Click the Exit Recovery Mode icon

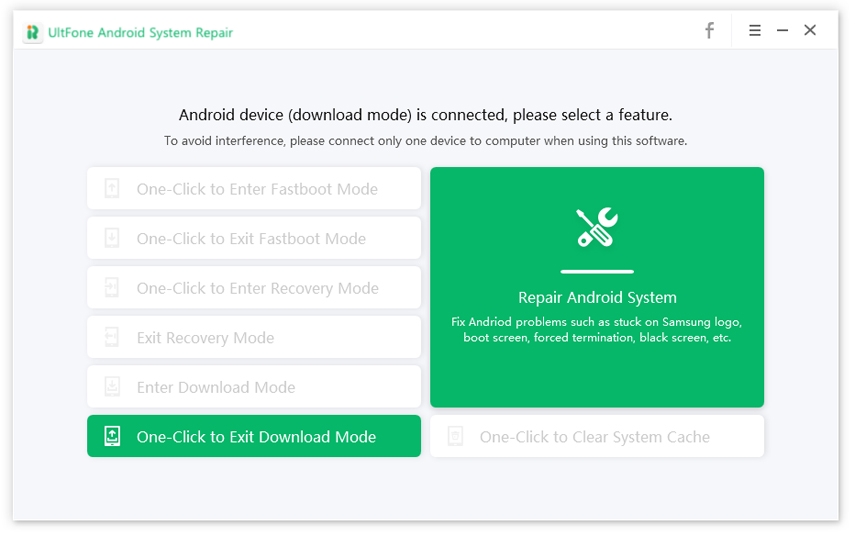point(113,338)
